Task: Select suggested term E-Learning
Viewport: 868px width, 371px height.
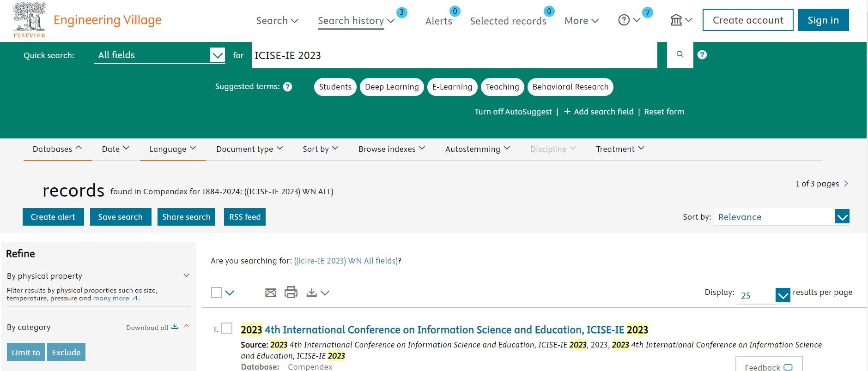Action: tap(452, 87)
